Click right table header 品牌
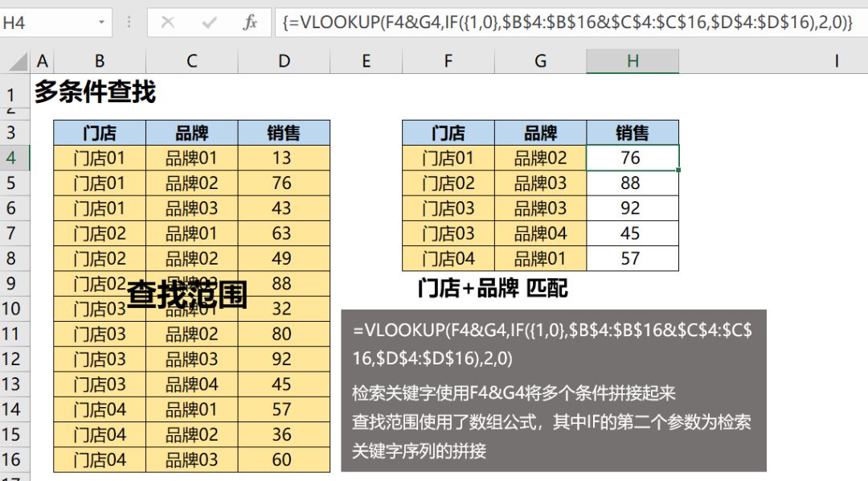This screenshot has width=868, height=481. 540,133
